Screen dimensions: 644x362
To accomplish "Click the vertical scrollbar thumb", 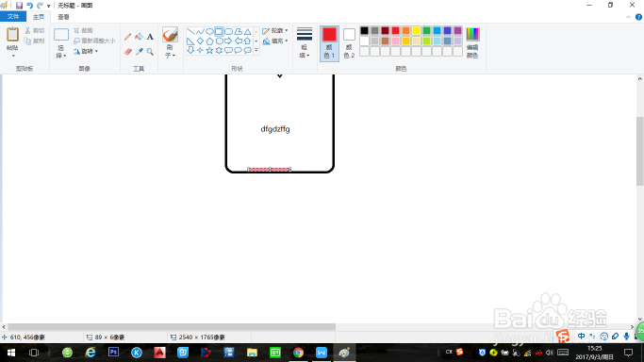I will pyautogui.click(x=640, y=151).
